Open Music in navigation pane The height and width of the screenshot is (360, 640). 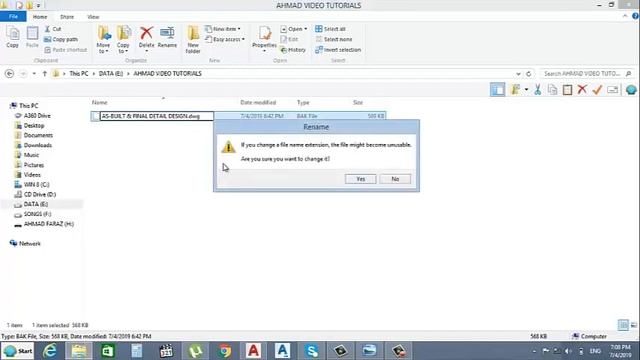point(31,155)
